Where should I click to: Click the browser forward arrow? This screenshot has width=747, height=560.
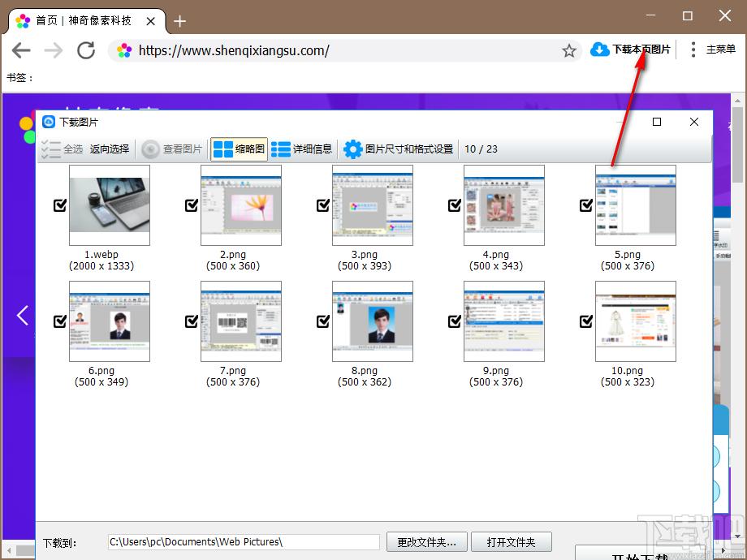[54, 50]
